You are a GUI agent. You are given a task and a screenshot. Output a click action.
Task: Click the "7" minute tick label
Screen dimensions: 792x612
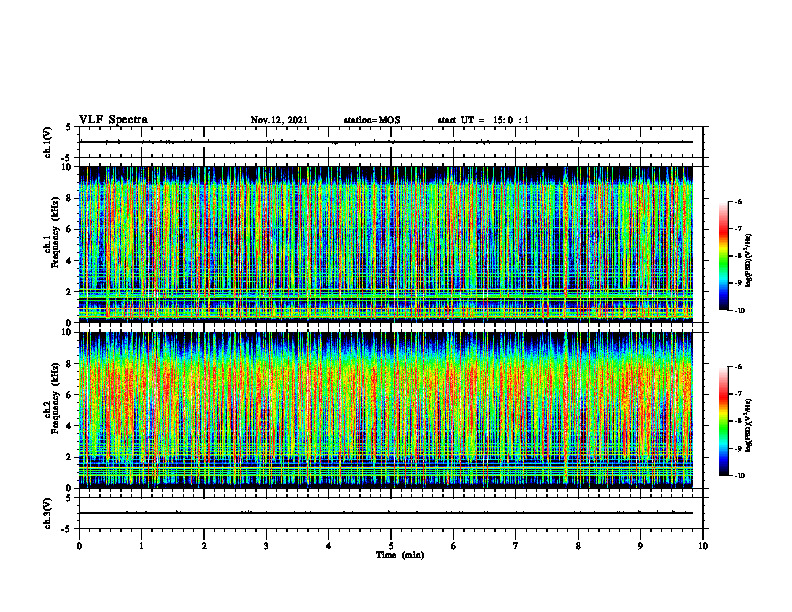click(x=516, y=546)
